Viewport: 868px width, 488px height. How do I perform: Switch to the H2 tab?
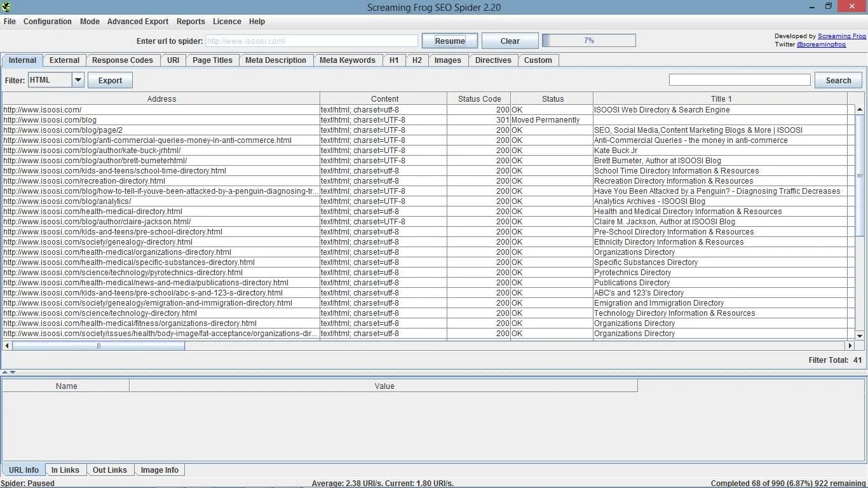tap(417, 60)
